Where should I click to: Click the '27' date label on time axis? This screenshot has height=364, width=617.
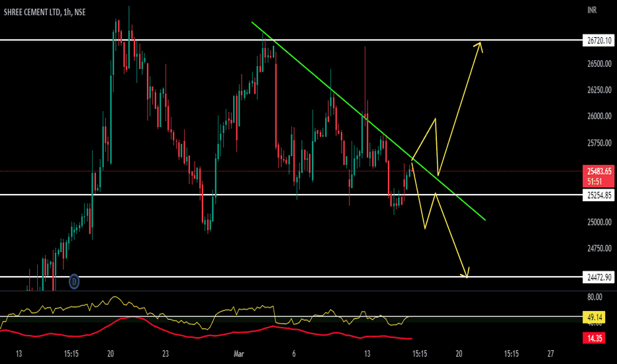pyautogui.click(x=551, y=354)
